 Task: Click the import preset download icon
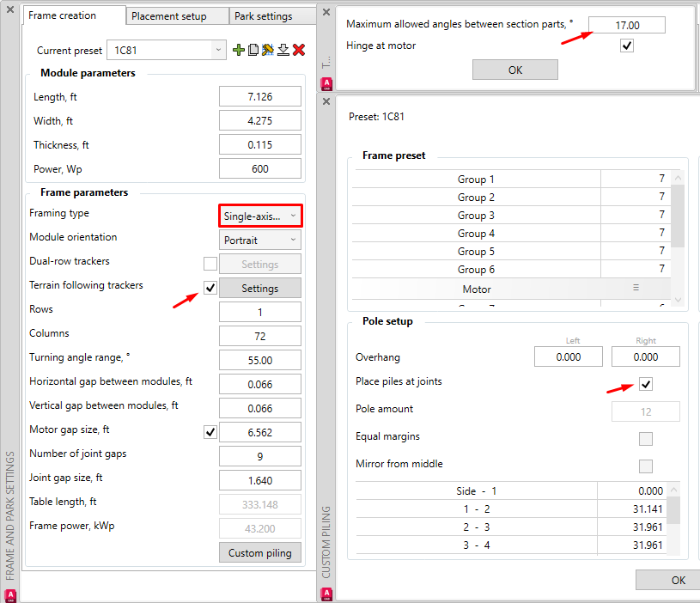coord(283,51)
